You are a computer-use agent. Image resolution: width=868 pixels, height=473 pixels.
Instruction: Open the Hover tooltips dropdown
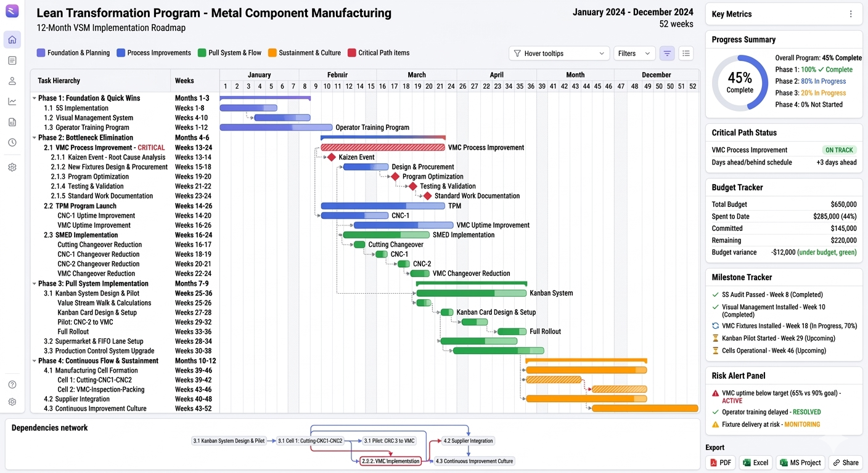559,54
